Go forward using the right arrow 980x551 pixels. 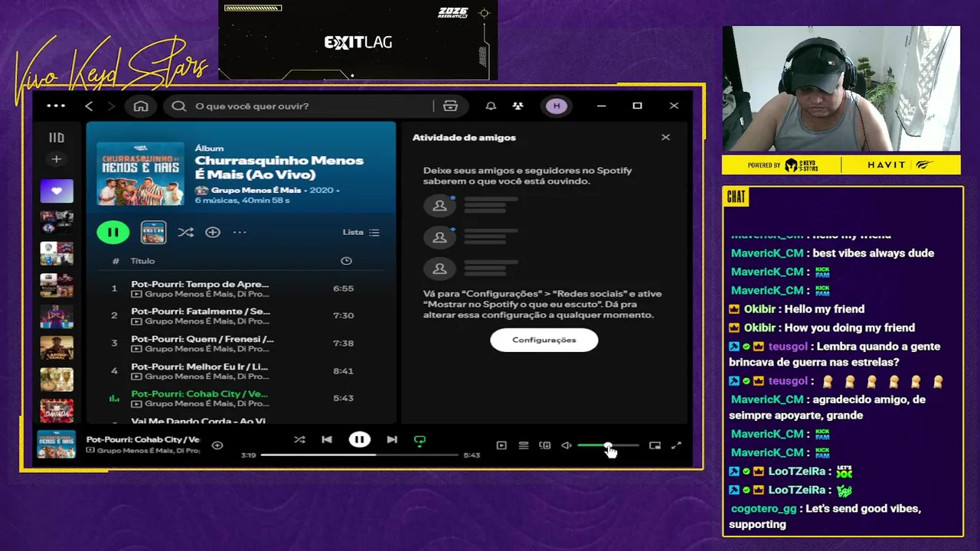111,106
